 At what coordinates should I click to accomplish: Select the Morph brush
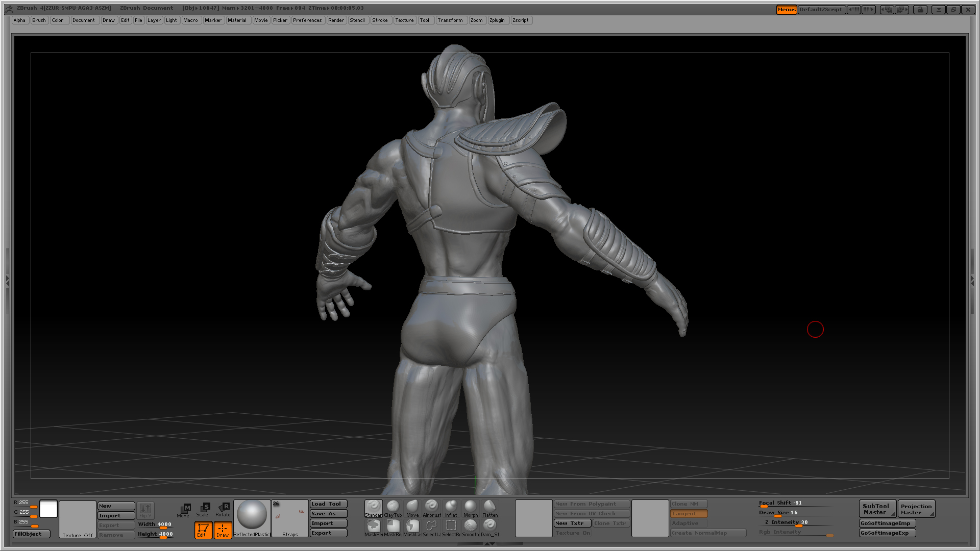coord(470,508)
